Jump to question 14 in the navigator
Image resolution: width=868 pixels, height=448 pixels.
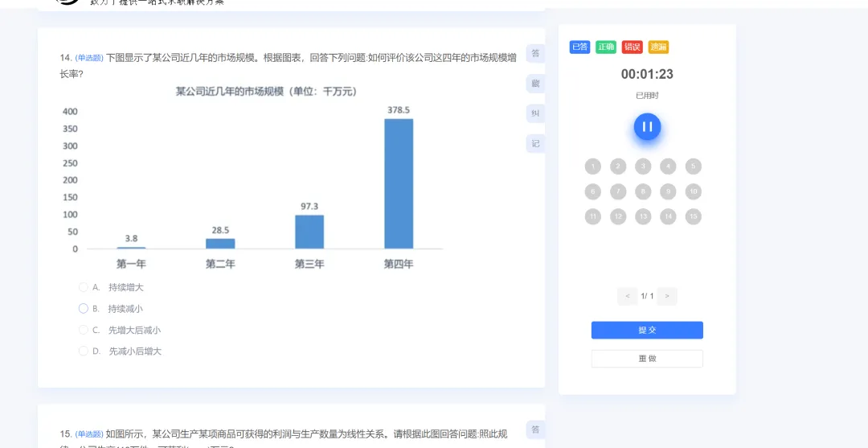click(668, 216)
